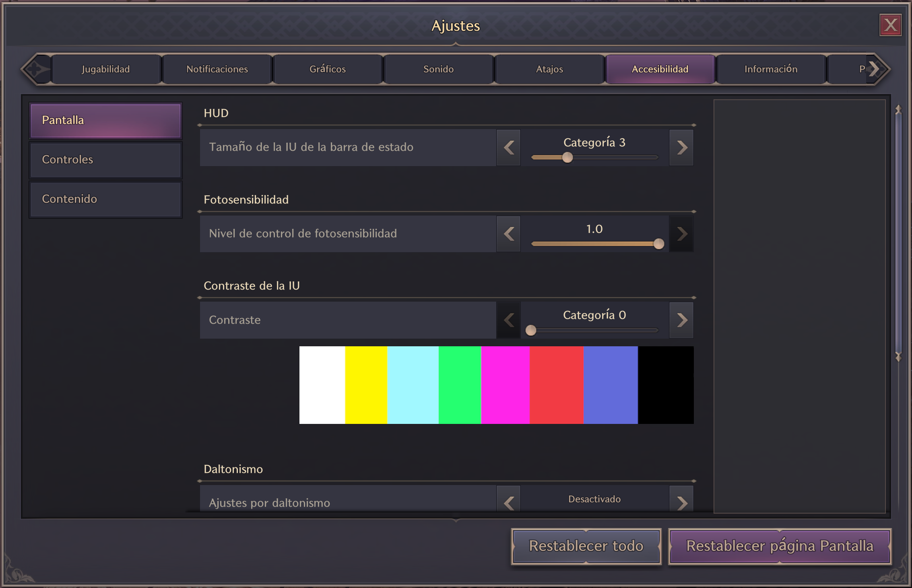Click the empty preview panel on the right

800,306
